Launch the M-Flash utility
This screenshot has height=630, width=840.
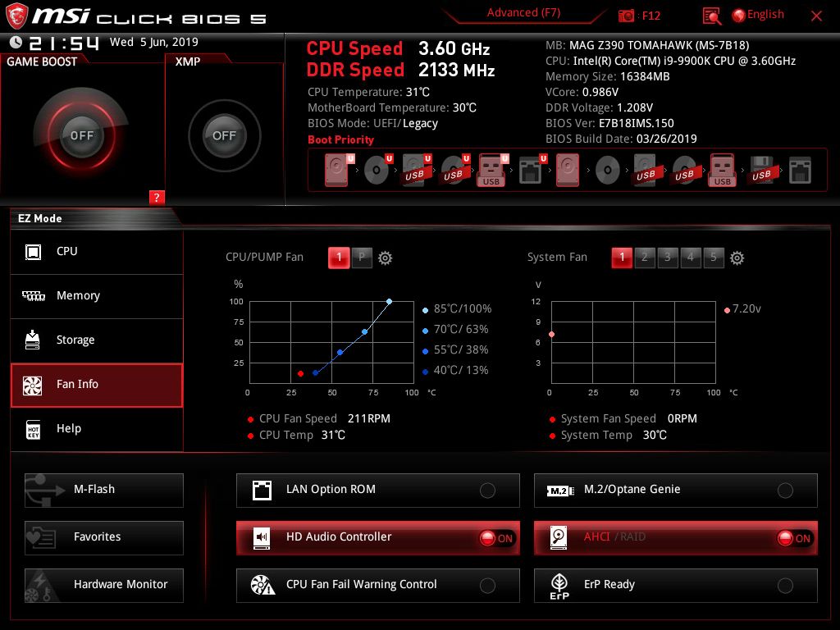tap(104, 490)
